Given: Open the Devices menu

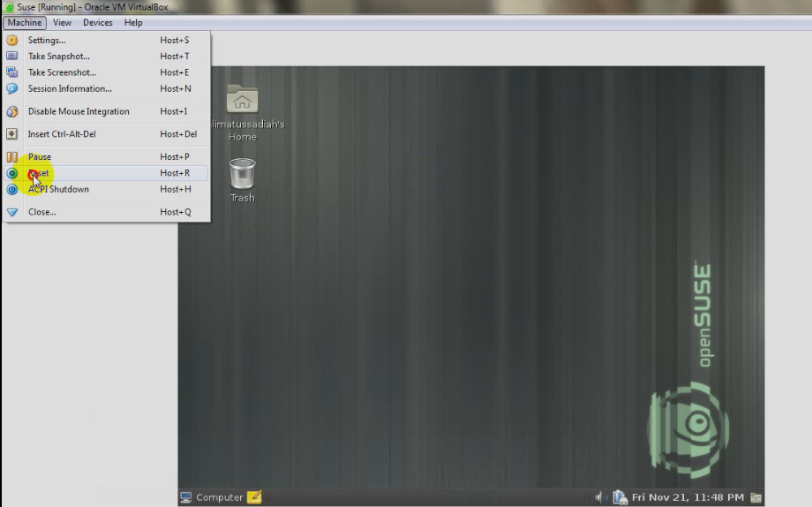Looking at the screenshot, I should pos(98,23).
